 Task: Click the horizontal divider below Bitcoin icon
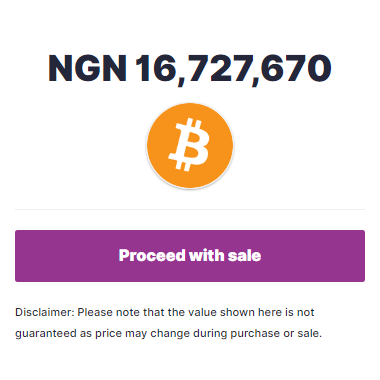(190, 209)
